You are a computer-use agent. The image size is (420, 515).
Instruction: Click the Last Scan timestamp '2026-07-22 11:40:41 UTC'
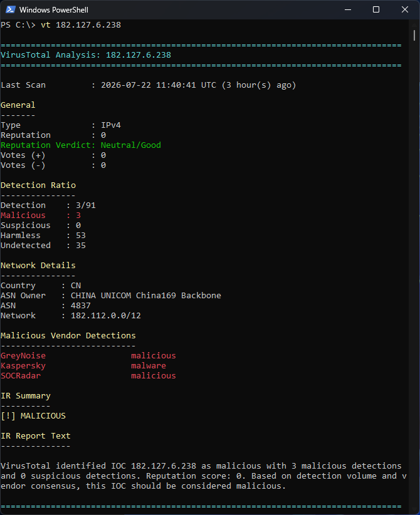[x=159, y=85]
